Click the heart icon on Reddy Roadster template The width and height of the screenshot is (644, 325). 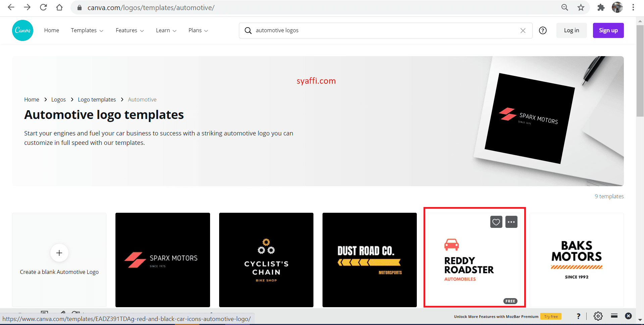point(496,222)
